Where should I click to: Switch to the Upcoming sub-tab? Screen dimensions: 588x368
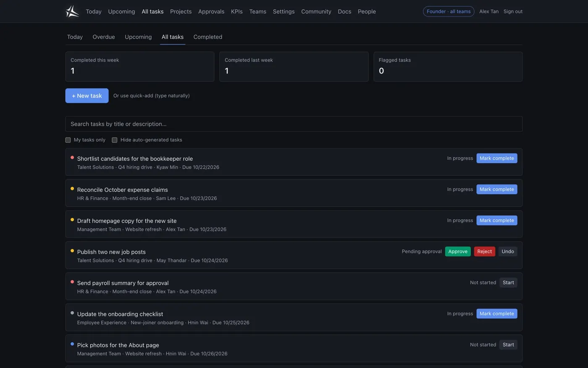tap(138, 37)
